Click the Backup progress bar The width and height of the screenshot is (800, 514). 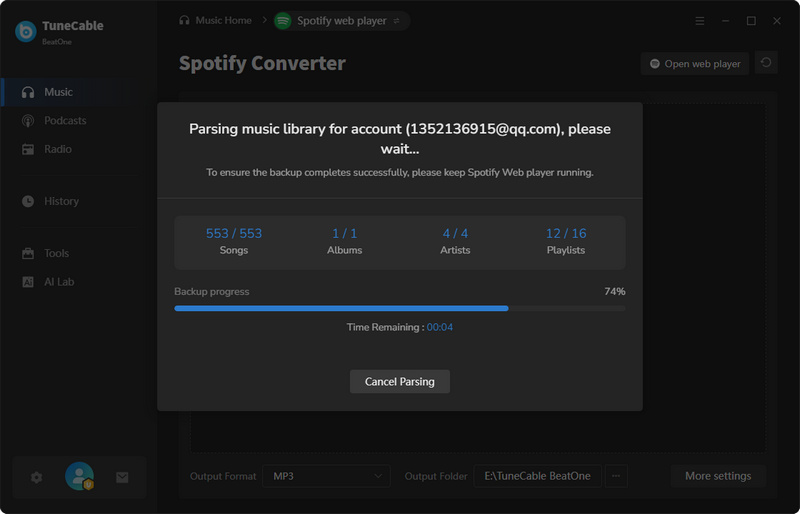pos(399,308)
